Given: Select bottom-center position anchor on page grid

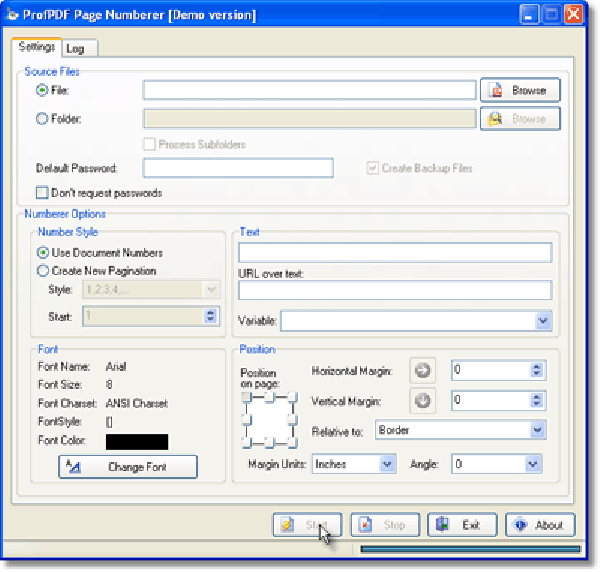Looking at the screenshot, I should click(269, 443).
